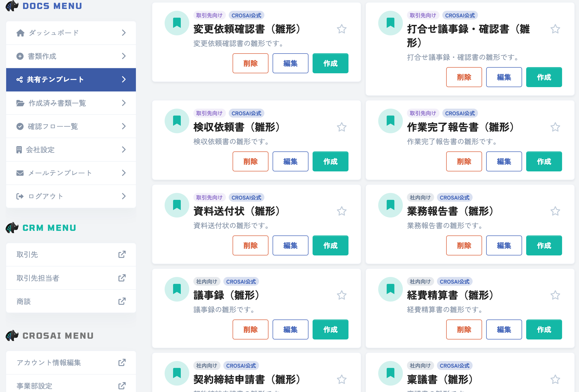The width and height of the screenshot is (579, 392).
Task: Click envelope icon for メールテンプレート
Action: [20, 173]
